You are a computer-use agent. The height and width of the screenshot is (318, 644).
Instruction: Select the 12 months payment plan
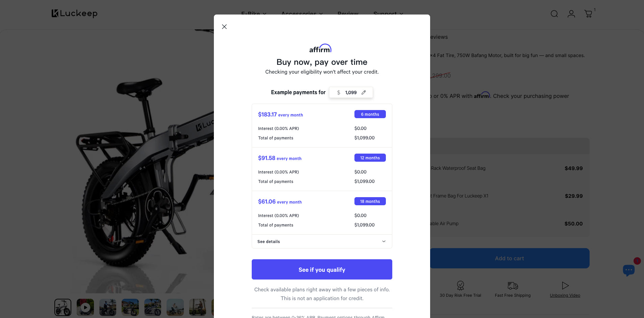coord(370,158)
